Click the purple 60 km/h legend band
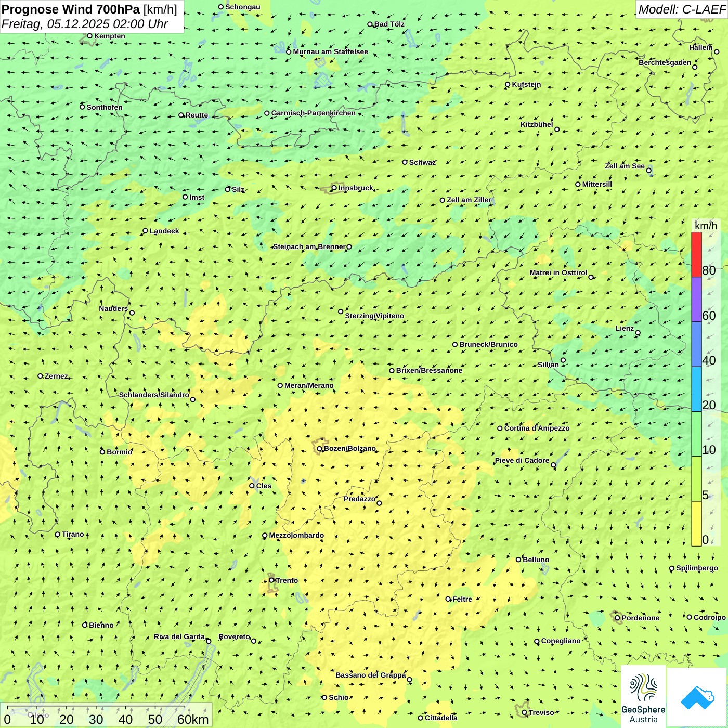This screenshot has height=728, width=728. click(x=696, y=300)
